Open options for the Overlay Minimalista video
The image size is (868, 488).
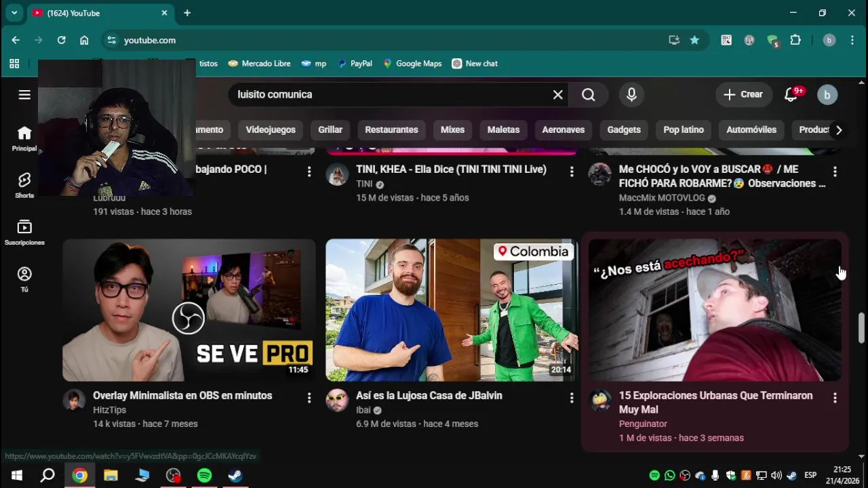pos(309,399)
